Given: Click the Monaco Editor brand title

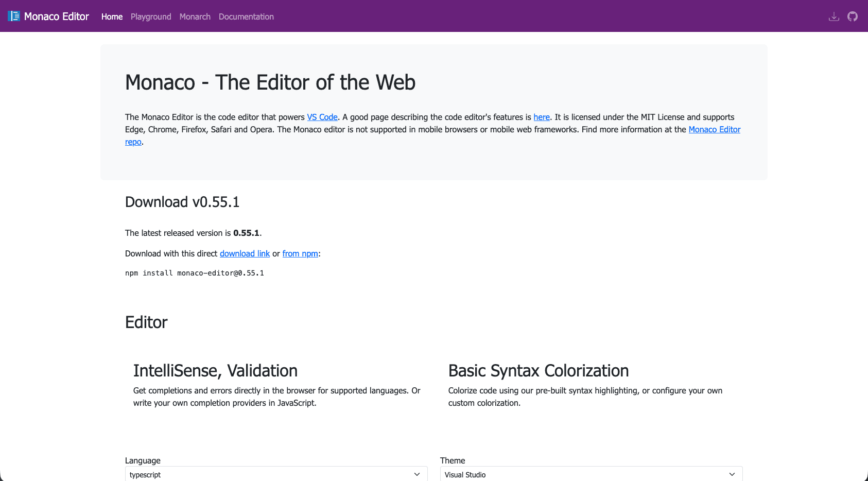Looking at the screenshot, I should (x=57, y=16).
